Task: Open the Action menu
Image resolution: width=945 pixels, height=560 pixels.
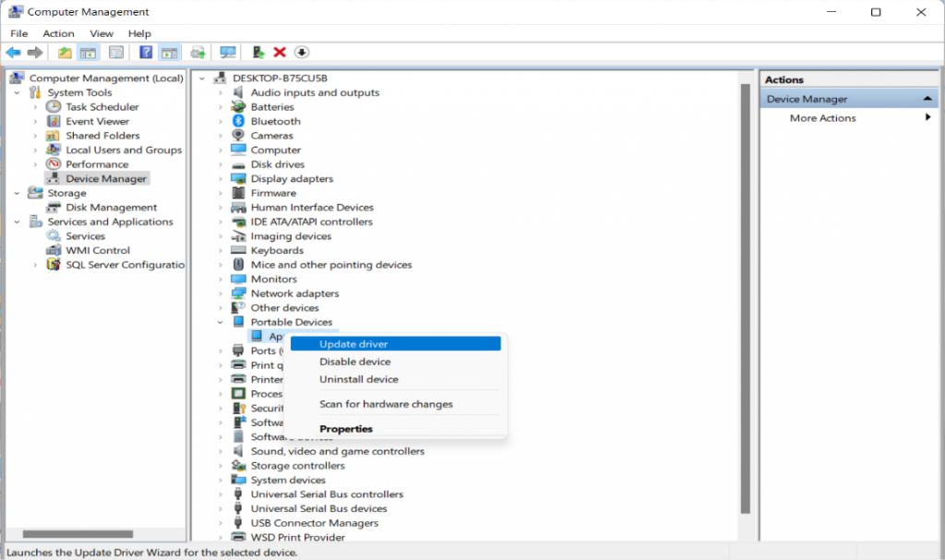Action: tap(58, 33)
